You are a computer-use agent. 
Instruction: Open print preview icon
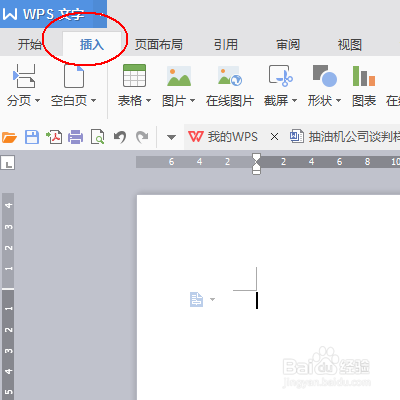click(98, 137)
